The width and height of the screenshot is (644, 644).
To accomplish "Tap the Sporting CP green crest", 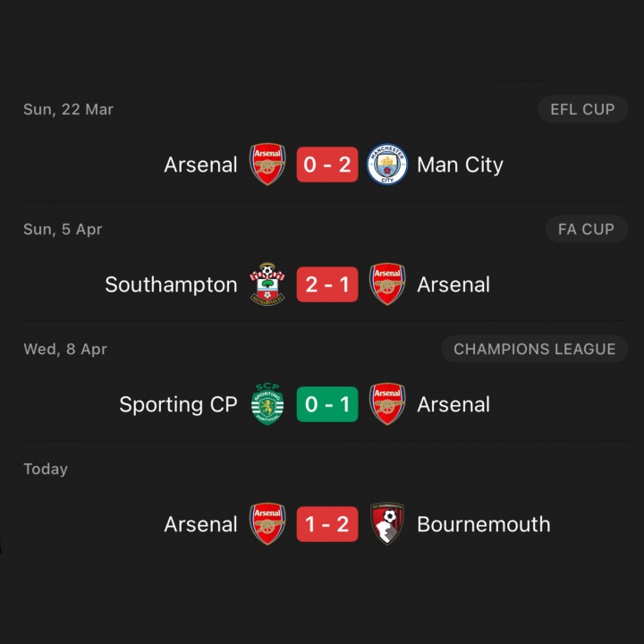I will [x=267, y=404].
